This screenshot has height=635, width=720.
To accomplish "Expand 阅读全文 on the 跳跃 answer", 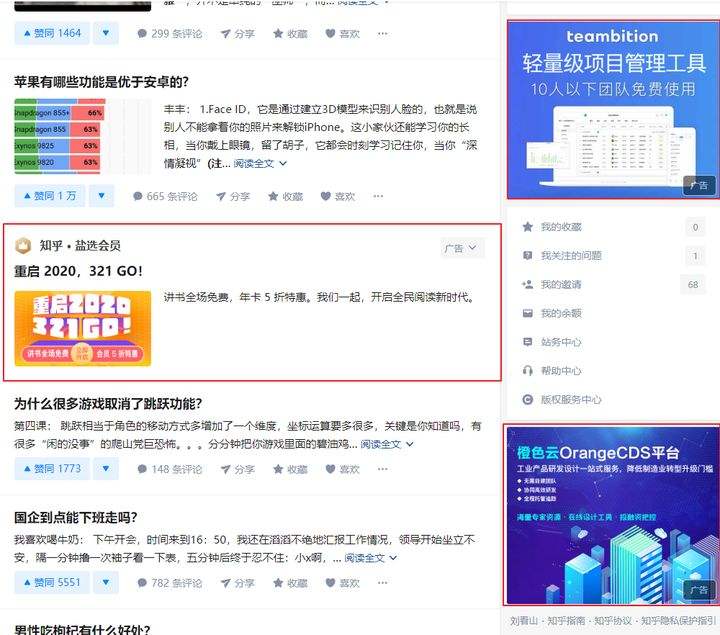I will pyautogui.click(x=387, y=444).
